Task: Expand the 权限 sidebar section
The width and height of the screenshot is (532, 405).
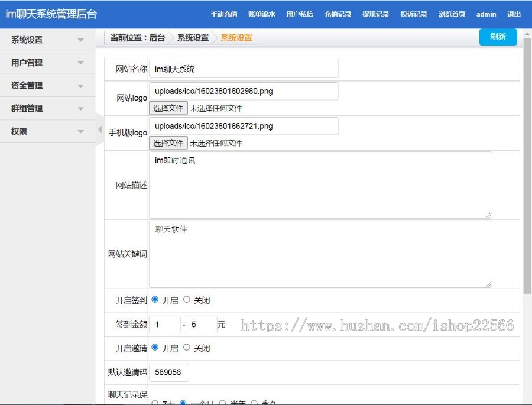Action: [x=47, y=131]
